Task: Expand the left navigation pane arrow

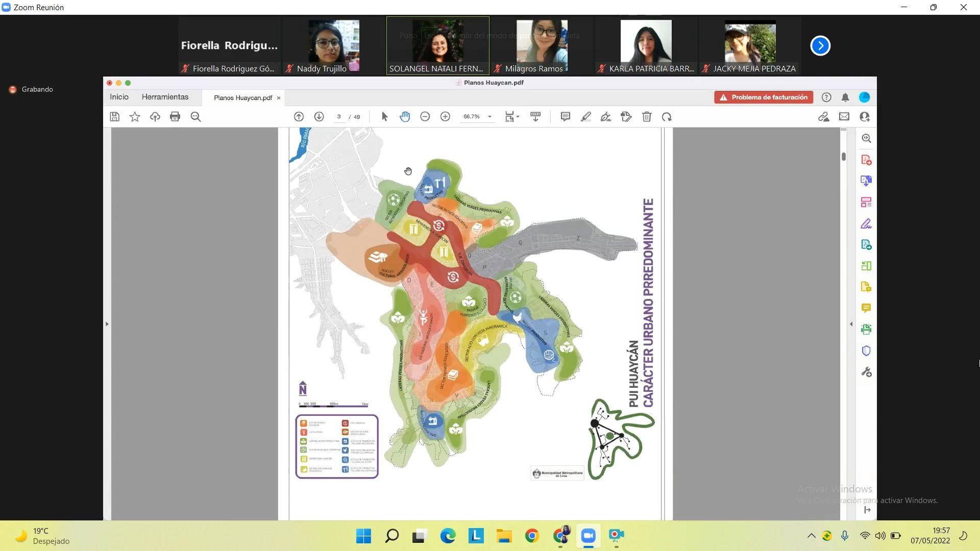Action: (x=107, y=324)
